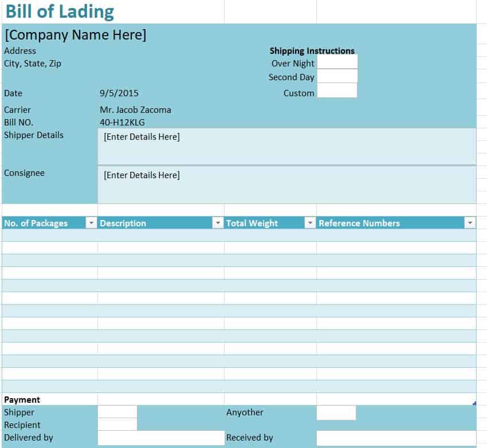The width and height of the screenshot is (487, 448).
Task: Check the Over Night shipping box
Action: (x=337, y=62)
